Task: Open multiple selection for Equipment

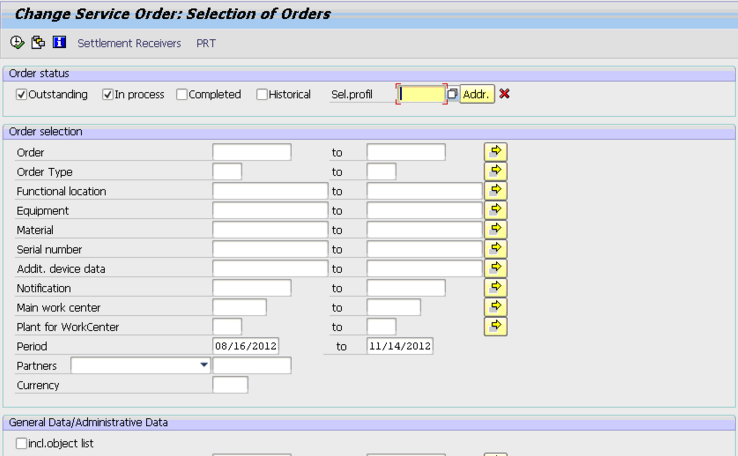Action: 496,210
